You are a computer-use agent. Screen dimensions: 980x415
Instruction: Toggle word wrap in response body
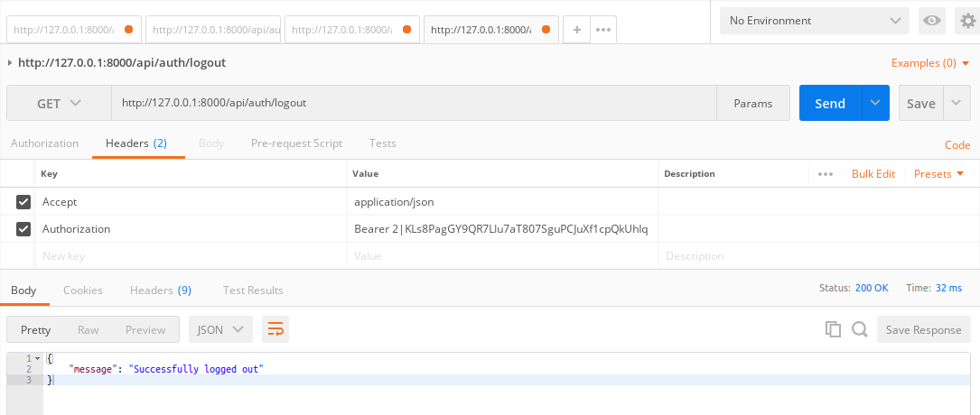click(275, 329)
